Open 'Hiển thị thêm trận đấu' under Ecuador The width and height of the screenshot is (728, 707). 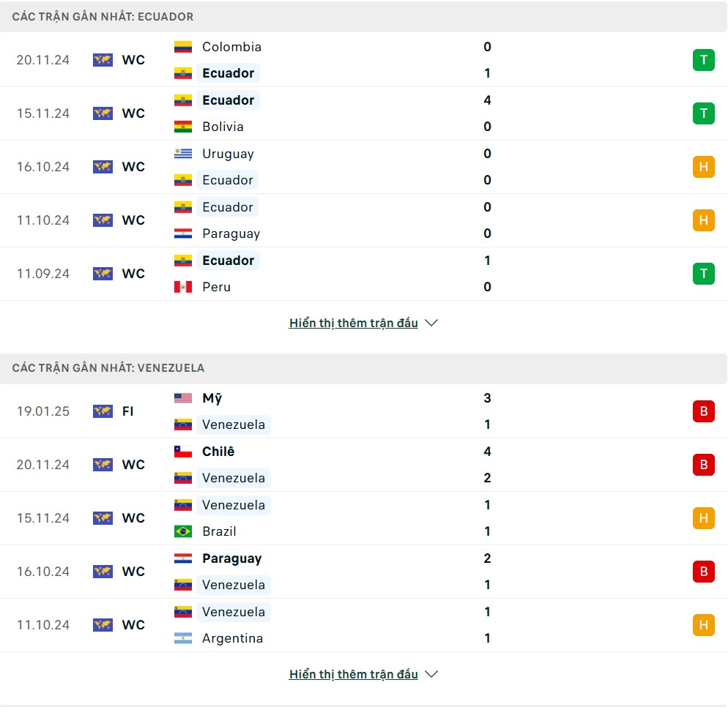[353, 323]
